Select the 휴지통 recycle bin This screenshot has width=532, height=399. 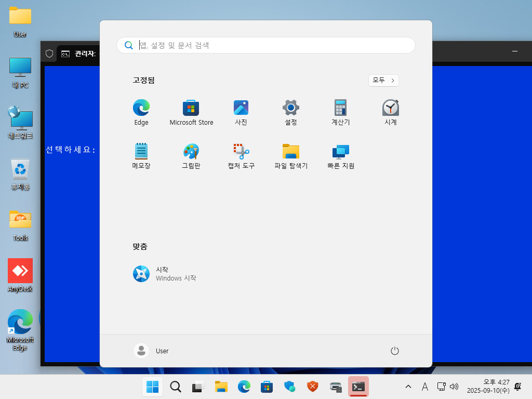(20, 175)
